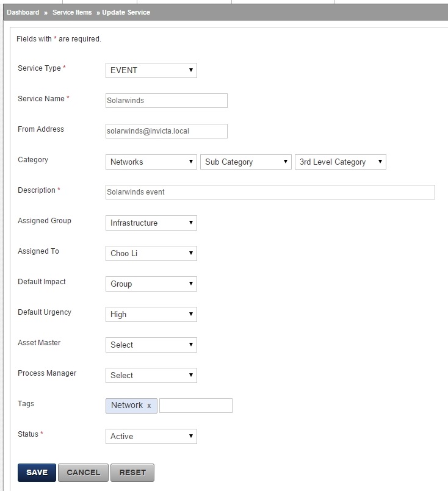Screen dimensions: 448x491
Task: Change Default Urgency from High
Action: [151, 314]
